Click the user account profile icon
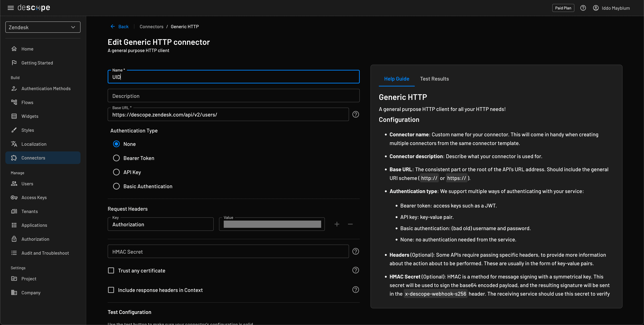 point(596,8)
